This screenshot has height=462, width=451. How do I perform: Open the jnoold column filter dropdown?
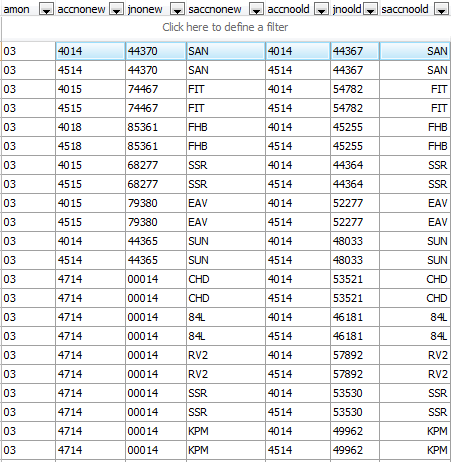(370, 9)
